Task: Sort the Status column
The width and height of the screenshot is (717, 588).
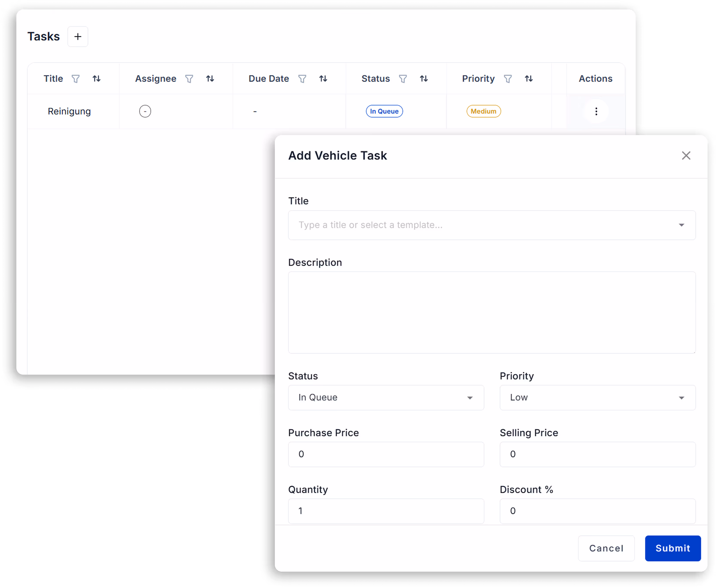Action: (x=424, y=79)
